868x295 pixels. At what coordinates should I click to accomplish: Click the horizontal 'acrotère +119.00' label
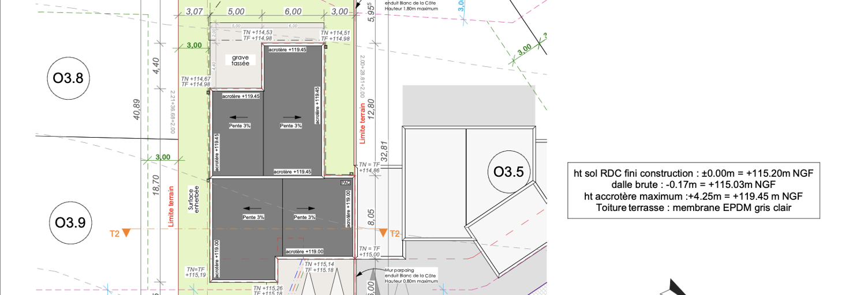[305, 251]
